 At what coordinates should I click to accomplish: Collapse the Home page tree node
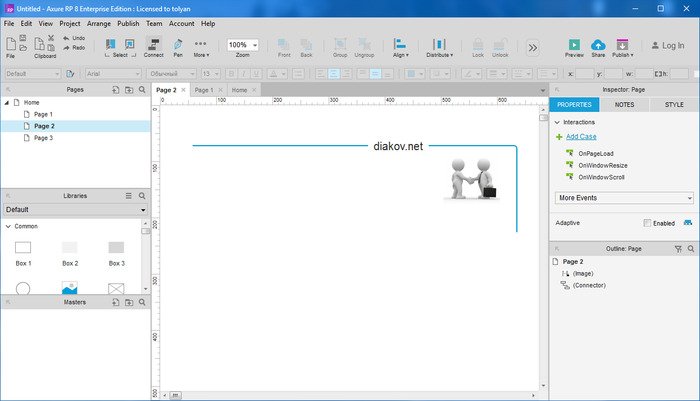coord(7,102)
